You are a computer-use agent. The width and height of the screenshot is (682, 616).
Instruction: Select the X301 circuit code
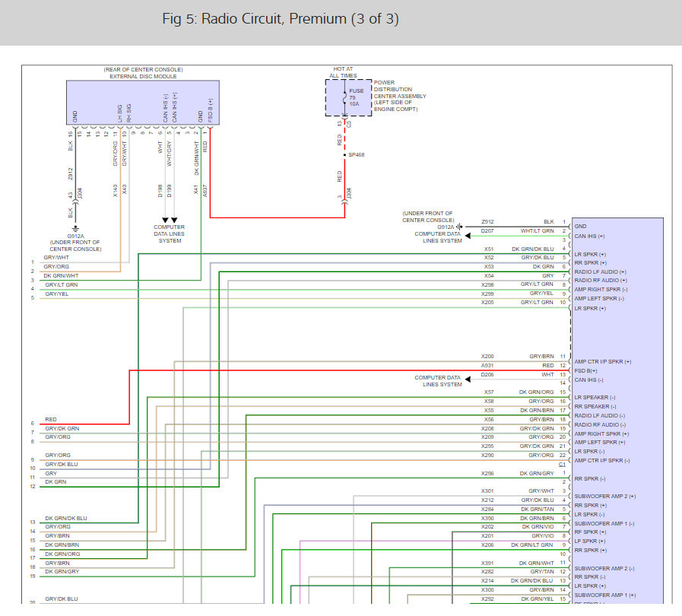tap(487, 491)
